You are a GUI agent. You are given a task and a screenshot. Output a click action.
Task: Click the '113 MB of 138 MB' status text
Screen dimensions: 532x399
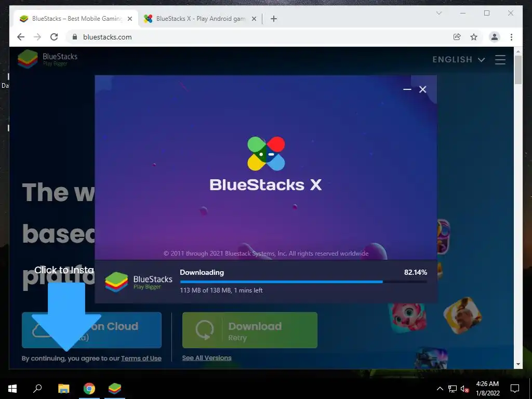pos(221,290)
